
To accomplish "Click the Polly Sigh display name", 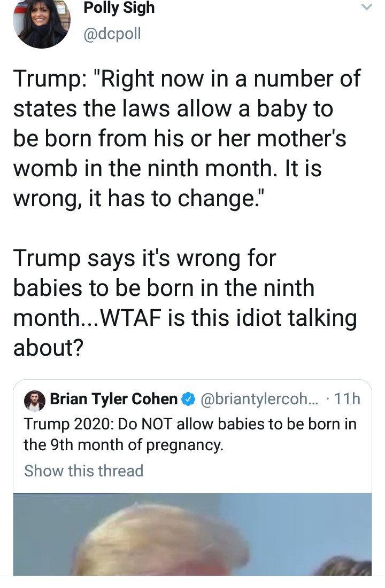I will (x=119, y=8).
